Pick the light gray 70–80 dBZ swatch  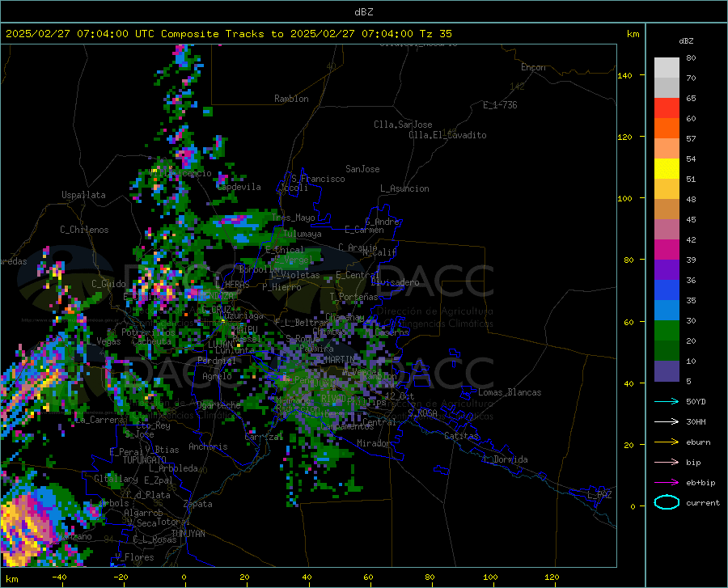(x=667, y=68)
